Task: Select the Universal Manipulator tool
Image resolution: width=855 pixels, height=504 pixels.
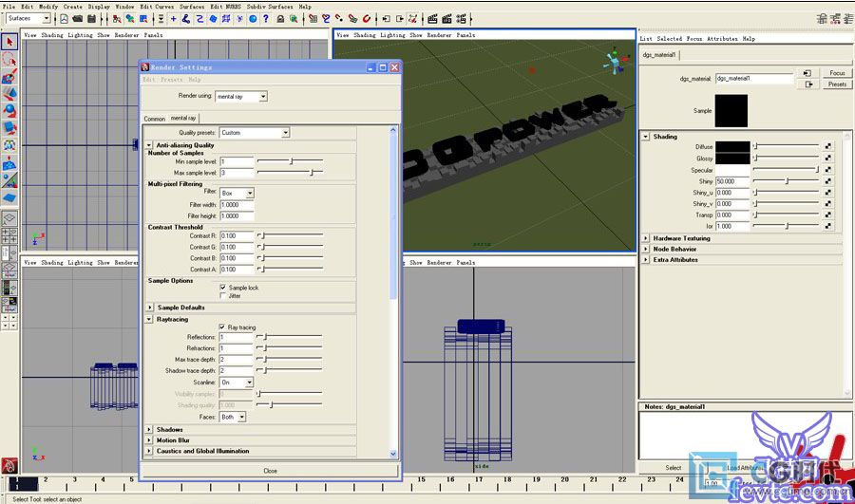Action: point(9,145)
